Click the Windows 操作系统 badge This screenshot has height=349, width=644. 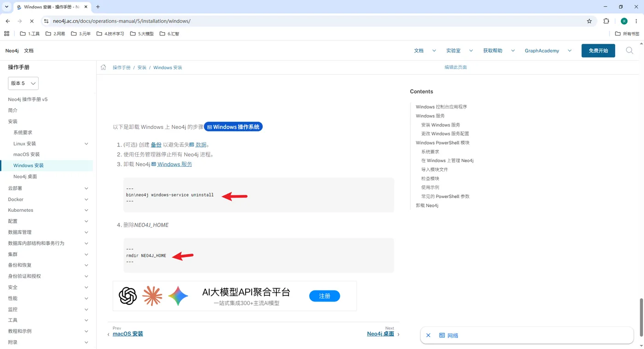233,127
